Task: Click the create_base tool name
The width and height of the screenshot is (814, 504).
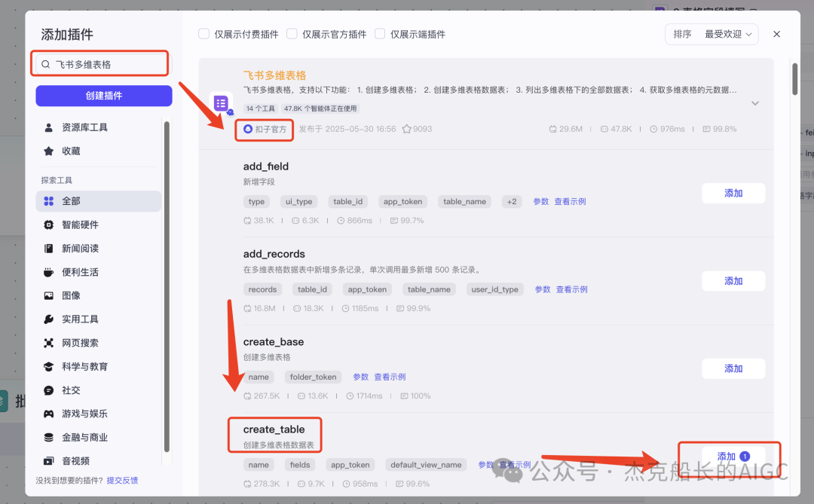Action: tap(274, 341)
